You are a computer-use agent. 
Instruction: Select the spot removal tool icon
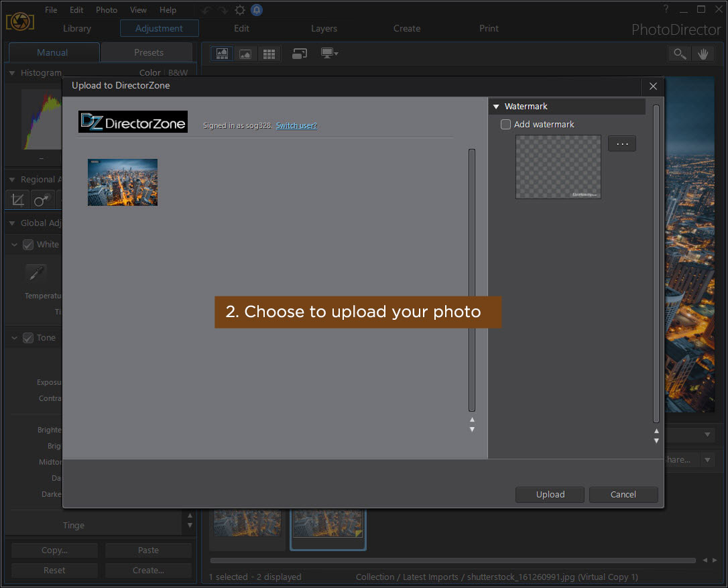(x=42, y=200)
